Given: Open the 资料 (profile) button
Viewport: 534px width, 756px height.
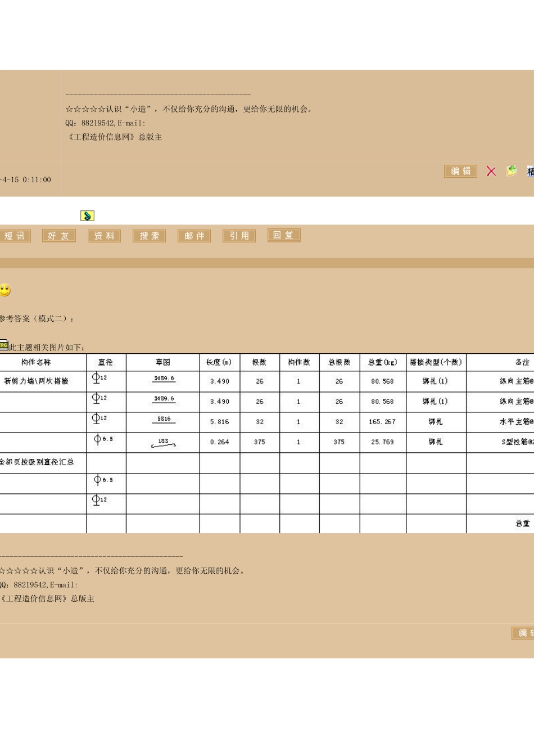Looking at the screenshot, I should [x=104, y=236].
